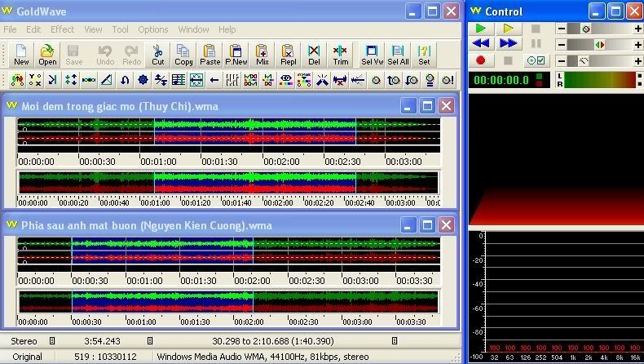
Task: Click the Trim toolbar icon
Action: pos(341,55)
